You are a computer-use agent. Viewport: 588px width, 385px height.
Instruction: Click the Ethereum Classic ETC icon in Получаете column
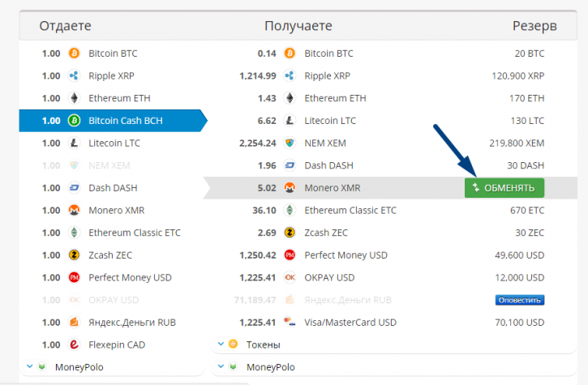(290, 210)
